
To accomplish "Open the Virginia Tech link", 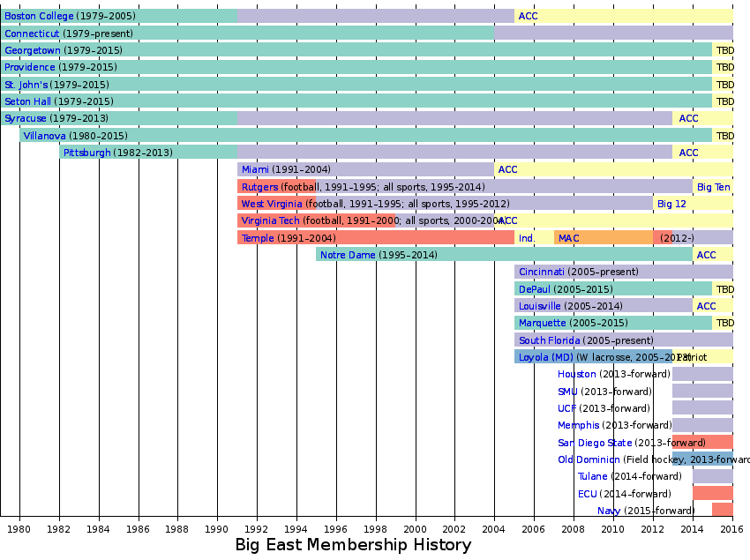I will click(270, 220).
